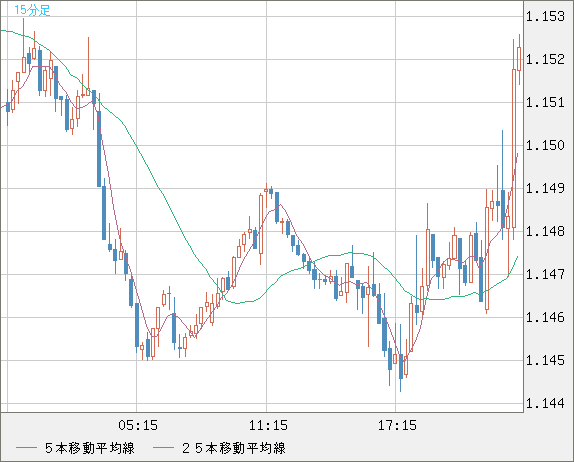574x462 pixels.
Task: Click the 5本移動平均線 legend label
Action: tap(90, 448)
